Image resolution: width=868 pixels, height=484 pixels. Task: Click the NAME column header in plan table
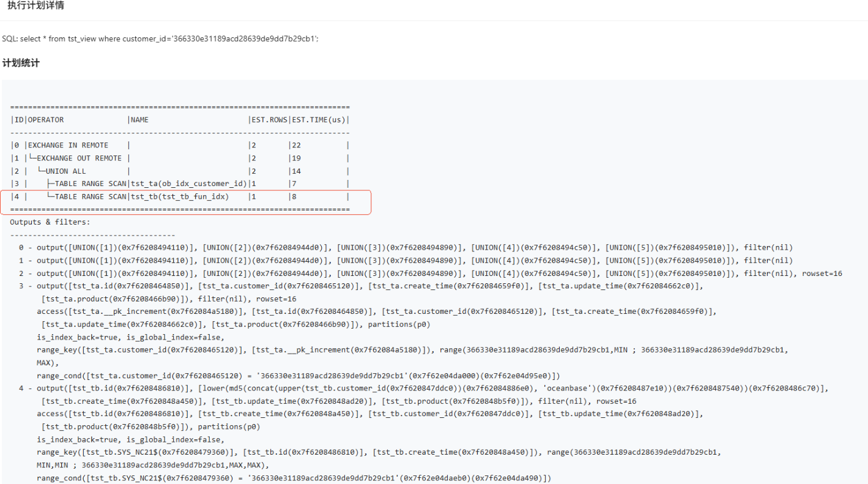pyautogui.click(x=139, y=120)
